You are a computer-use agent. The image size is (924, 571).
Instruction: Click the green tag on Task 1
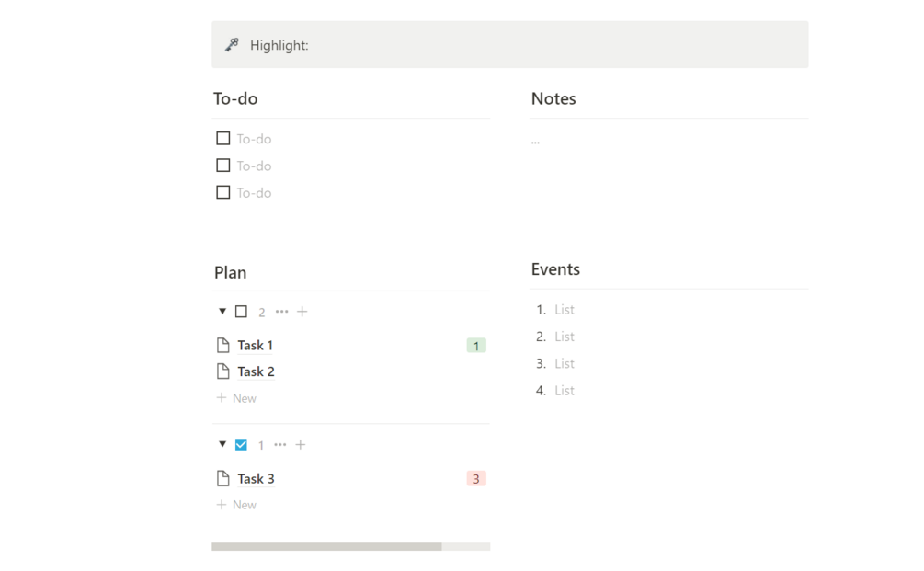pos(476,346)
